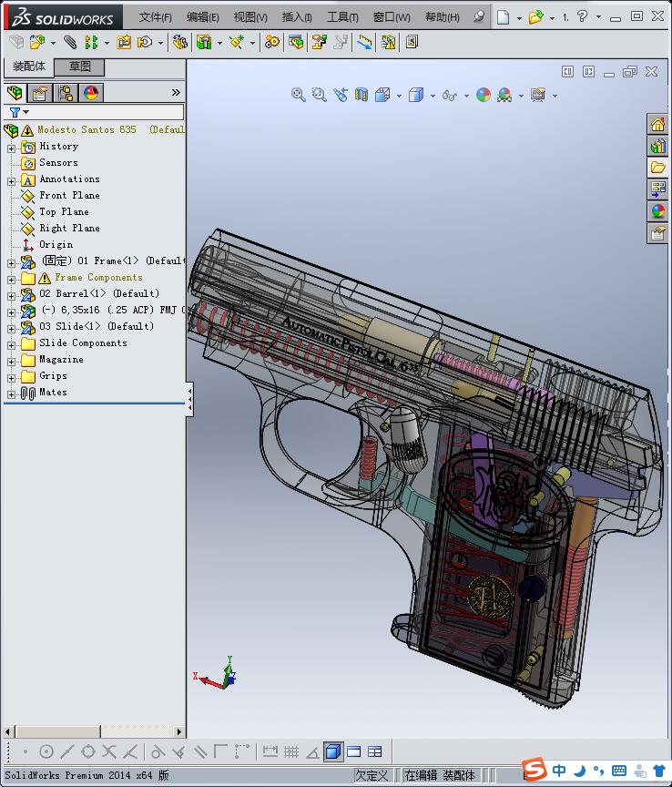Expand Annotations tree node
This screenshot has width=672, height=787.
12,181
